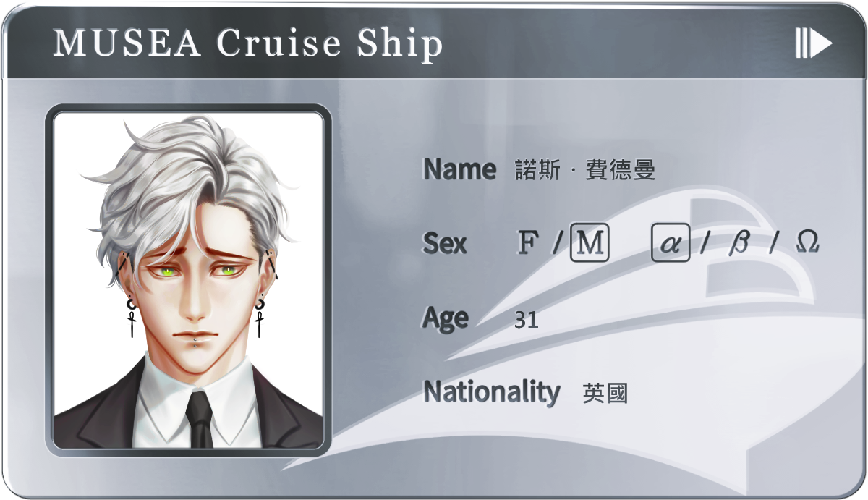Choose the Omega symbol option
This screenshot has width=868, height=500.
click(807, 242)
